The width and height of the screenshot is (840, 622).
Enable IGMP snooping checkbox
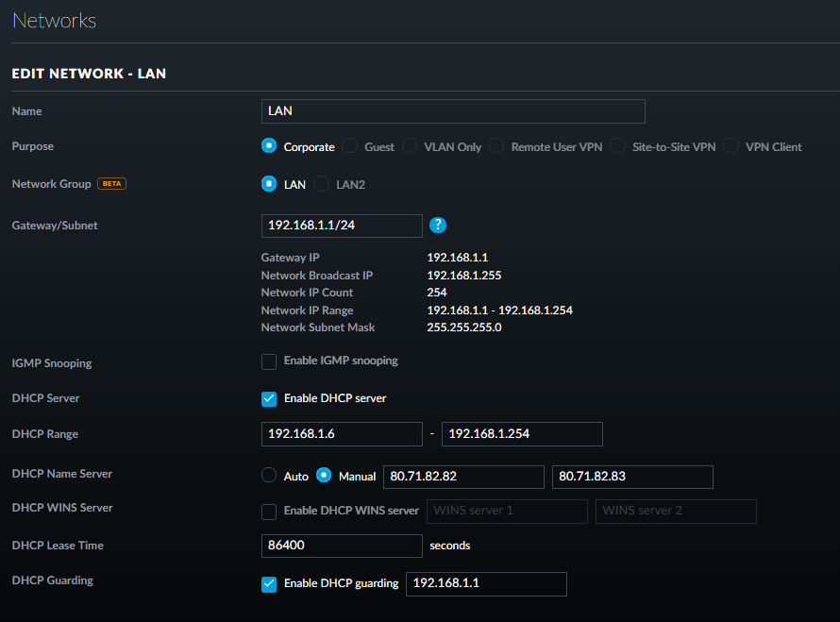click(x=269, y=361)
